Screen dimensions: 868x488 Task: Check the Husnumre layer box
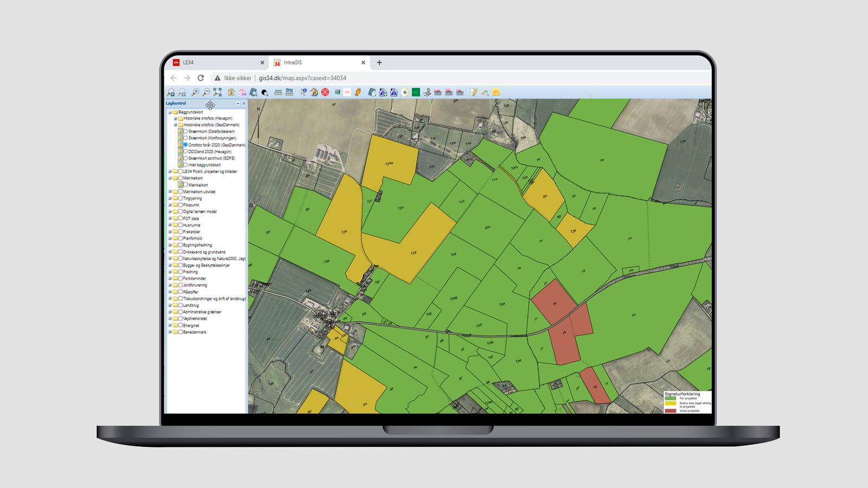tap(181, 225)
